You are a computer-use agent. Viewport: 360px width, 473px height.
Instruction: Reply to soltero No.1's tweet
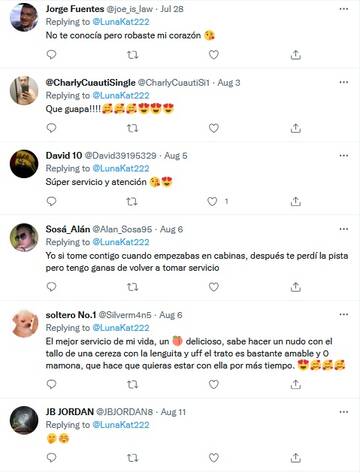tap(51, 384)
